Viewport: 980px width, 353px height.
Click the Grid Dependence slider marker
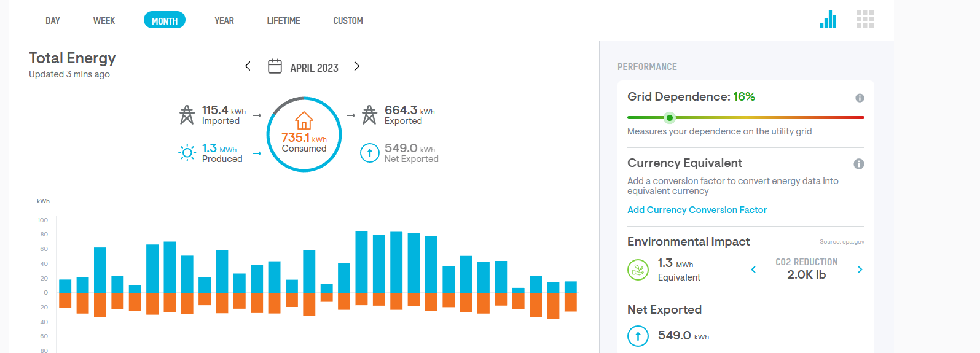670,117
